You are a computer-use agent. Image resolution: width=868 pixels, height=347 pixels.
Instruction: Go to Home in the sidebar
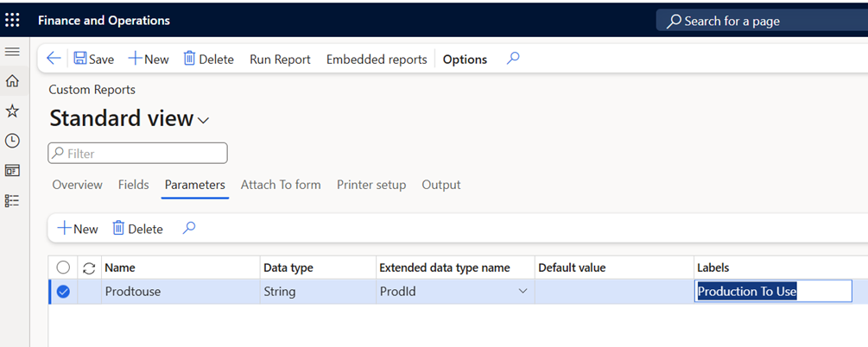tap(12, 81)
